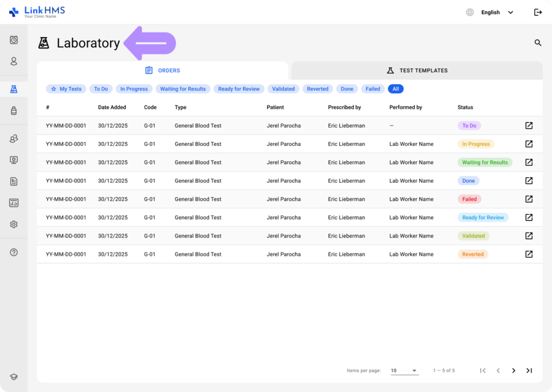Open the To Do order row details

(529, 125)
